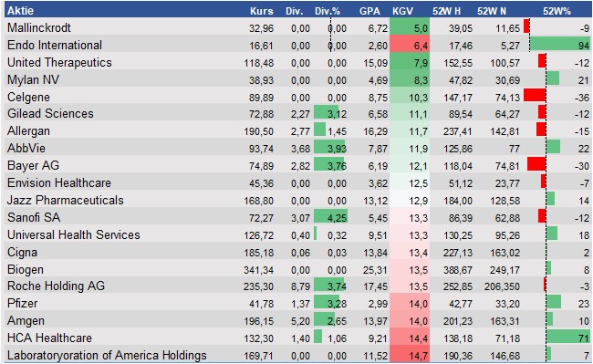Click the 52W% column header
The width and height of the screenshot is (593, 364).
coord(557,11)
